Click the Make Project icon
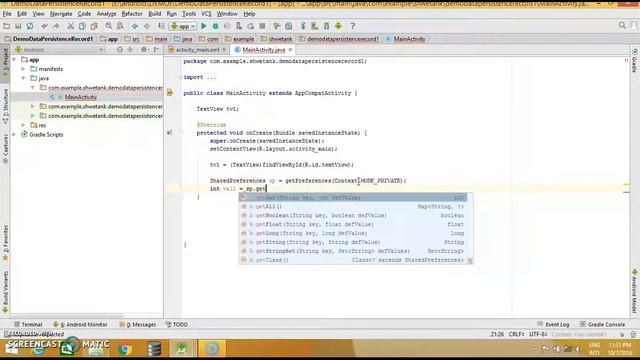This screenshot has height=360, width=640. click(x=161, y=26)
